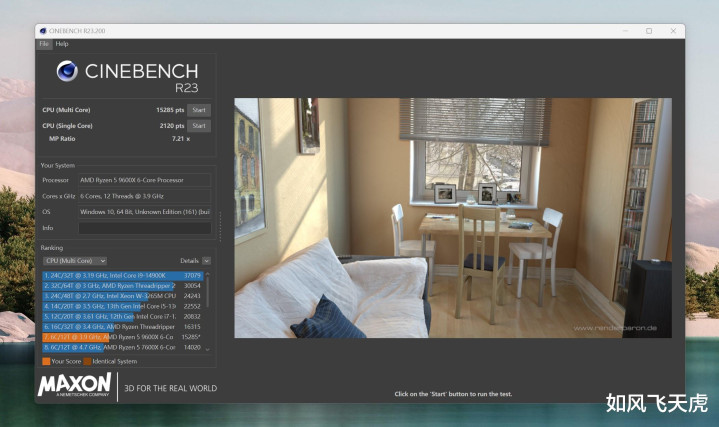Screen dimensions: 719x427
Task: Click the MAXON logo
Action: [x=74, y=384]
